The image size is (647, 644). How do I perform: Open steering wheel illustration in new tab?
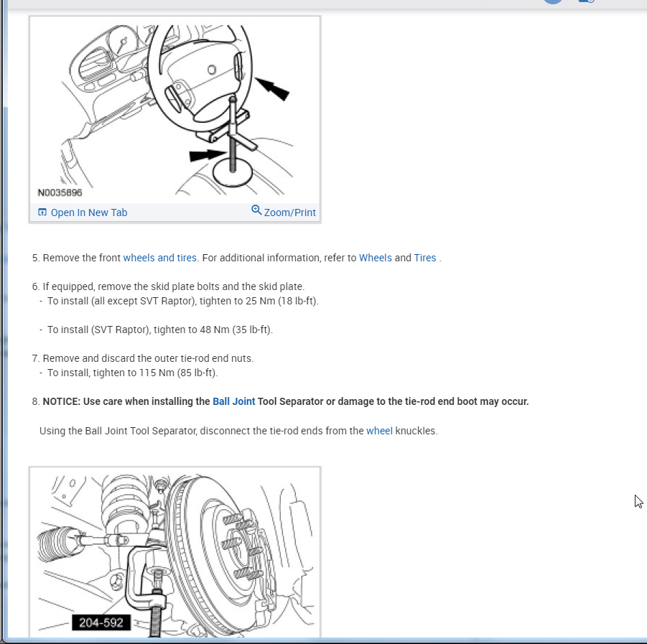click(x=83, y=213)
